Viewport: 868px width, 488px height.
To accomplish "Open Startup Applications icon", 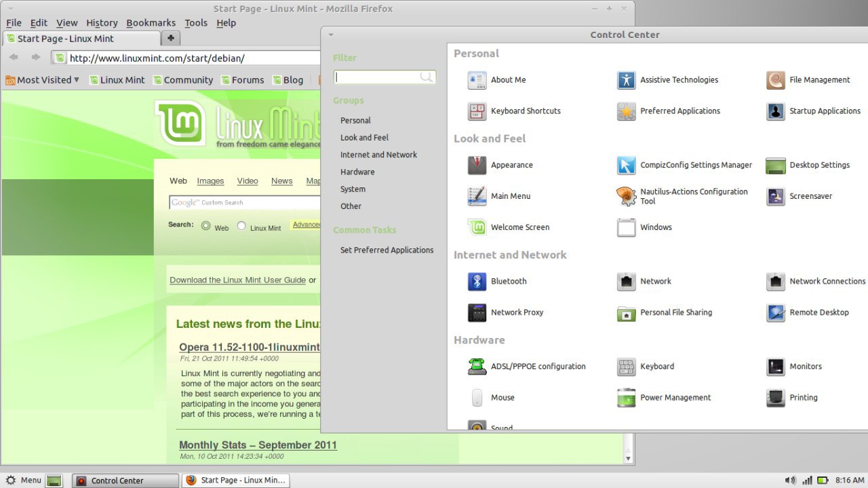I will coord(775,111).
